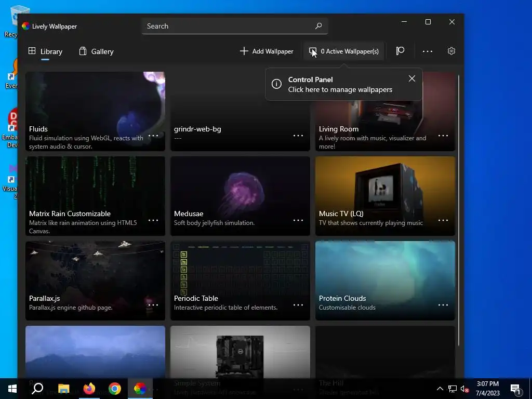532x399 pixels.
Task: Open the clock showing 3:07 PM
Action: point(487,389)
